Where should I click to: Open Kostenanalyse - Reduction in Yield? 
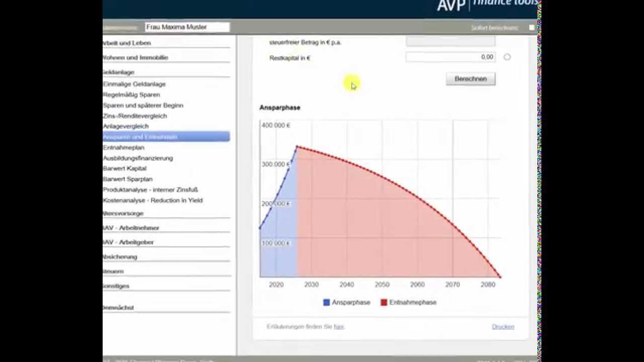point(153,201)
